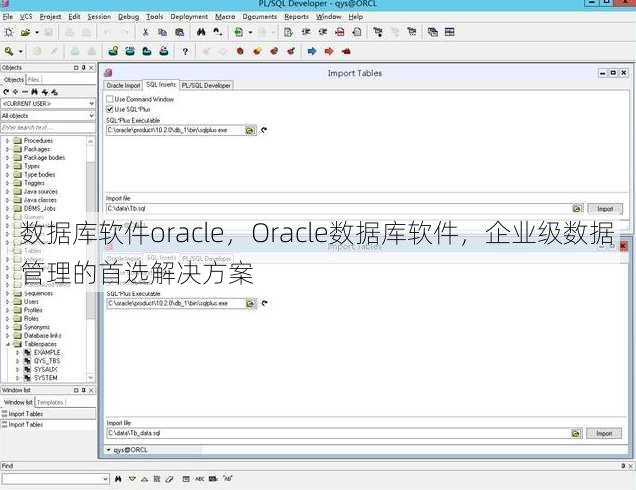Viewport: 636px width, 490px height.
Task: Click the red arrow debug step icon
Action: (x=329, y=52)
